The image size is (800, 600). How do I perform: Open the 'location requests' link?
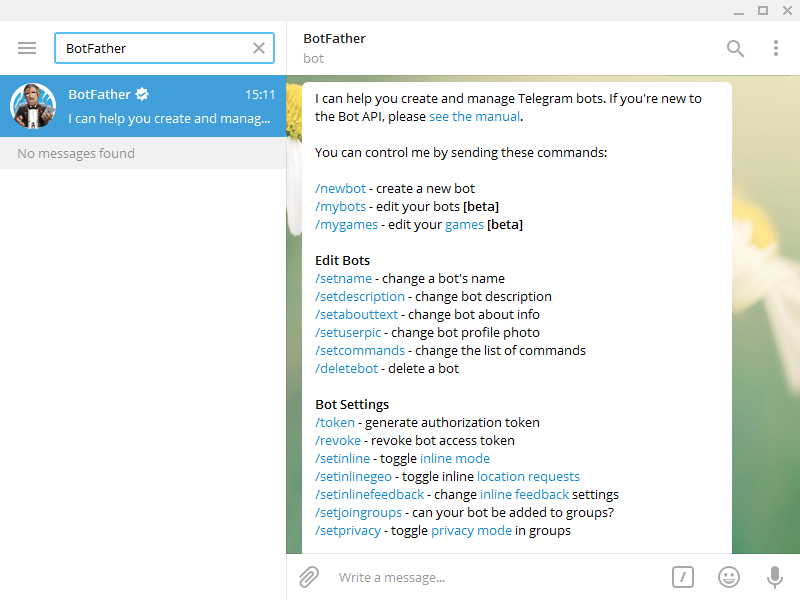[x=529, y=477]
